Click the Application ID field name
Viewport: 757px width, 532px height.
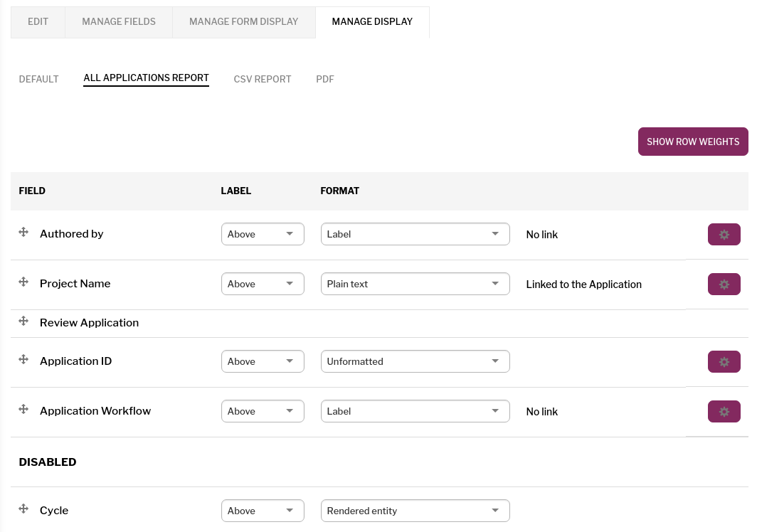click(x=76, y=361)
